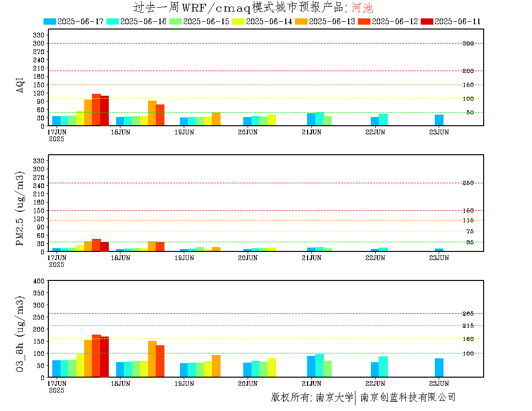Click the dark red AQI bar on 17JUN
This screenshot has width=532, height=411.
(x=104, y=111)
